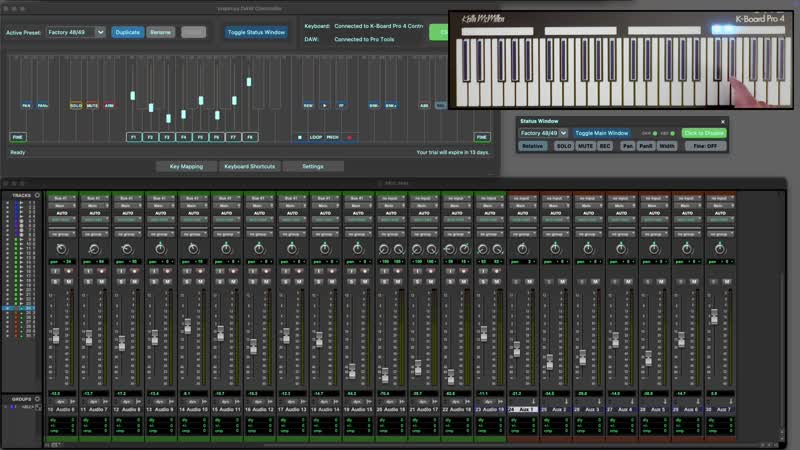Click the Audio 10 volume fader
The height and width of the screenshot is (450, 800).
click(x=188, y=327)
